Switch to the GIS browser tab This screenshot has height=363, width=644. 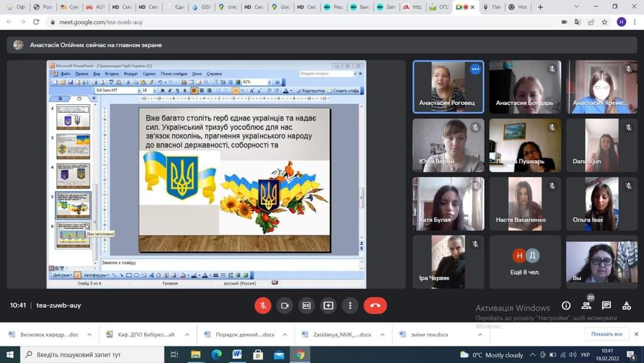point(202,7)
